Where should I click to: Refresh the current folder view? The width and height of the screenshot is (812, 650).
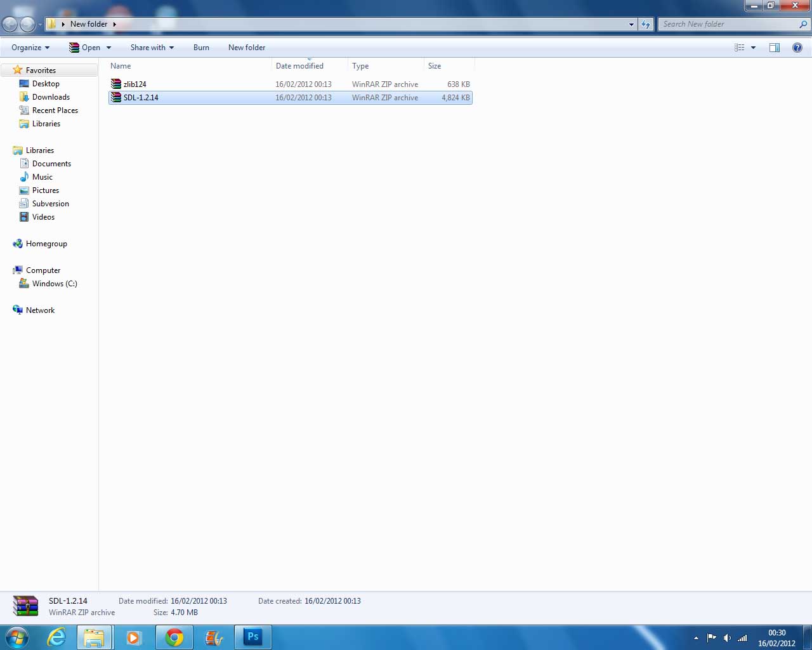(x=646, y=24)
